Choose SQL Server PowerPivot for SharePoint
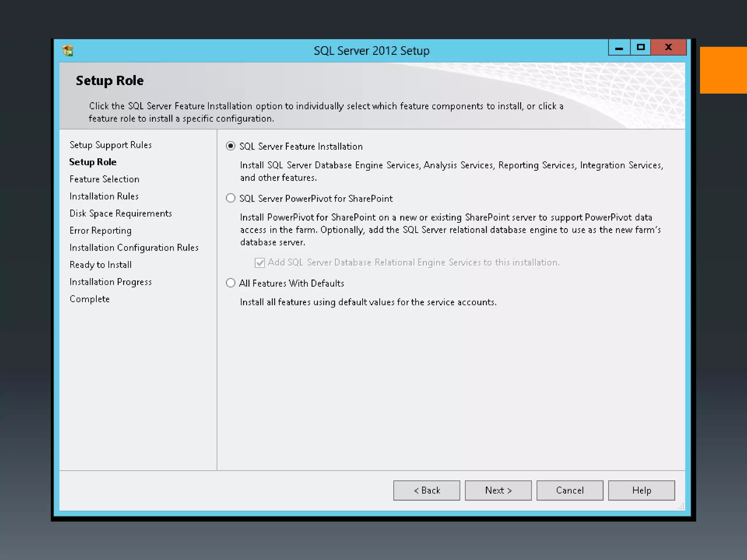The height and width of the screenshot is (560, 747). tap(231, 198)
